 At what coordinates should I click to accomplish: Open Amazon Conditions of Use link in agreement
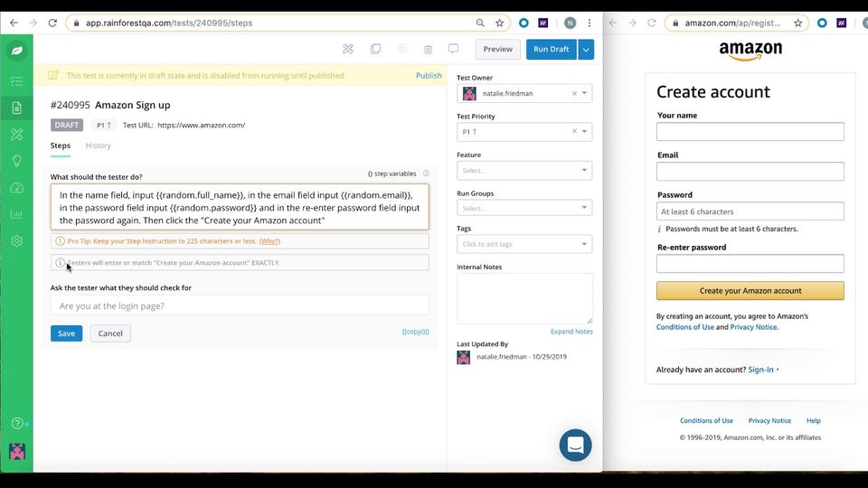pos(684,327)
